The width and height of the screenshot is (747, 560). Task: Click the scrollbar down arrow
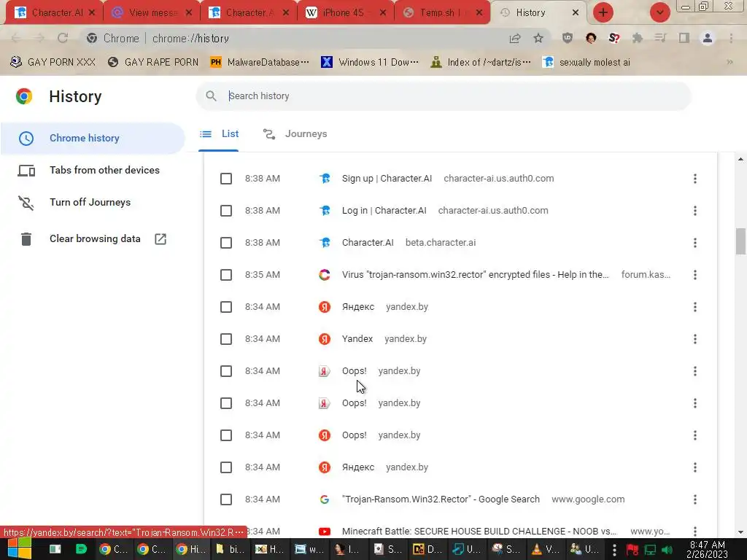click(x=740, y=532)
